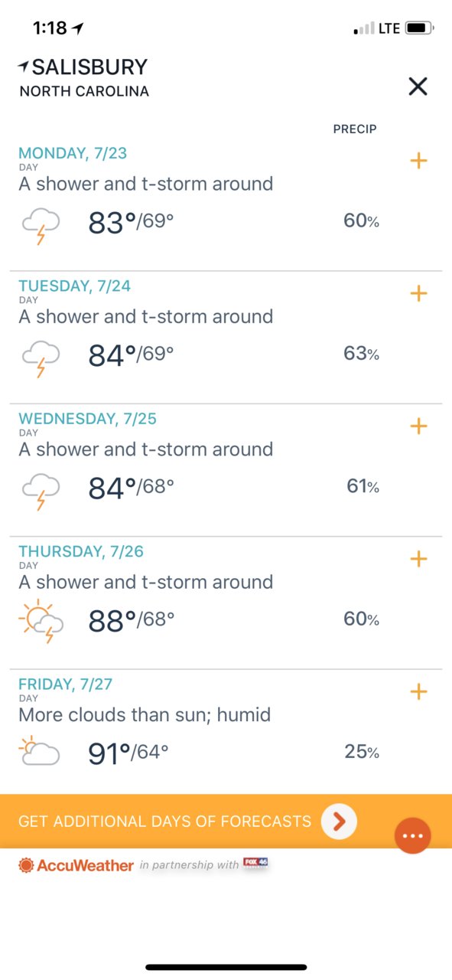The width and height of the screenshot is (452, 980).
Task: Open the AccuWeather logo link
Action: click(x=76, y=865)
